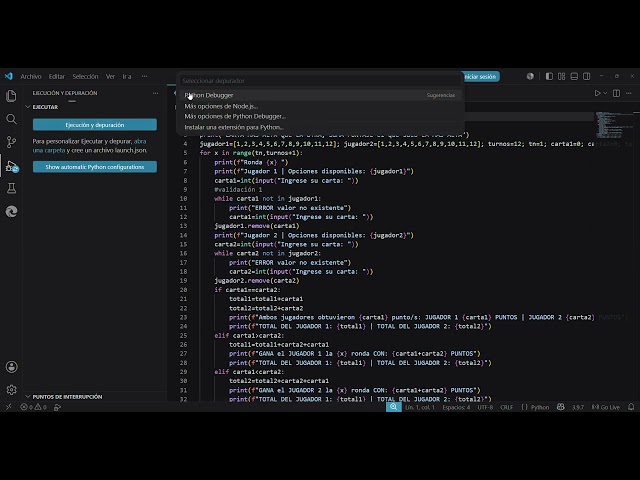Open the Archivo menu

31,76
